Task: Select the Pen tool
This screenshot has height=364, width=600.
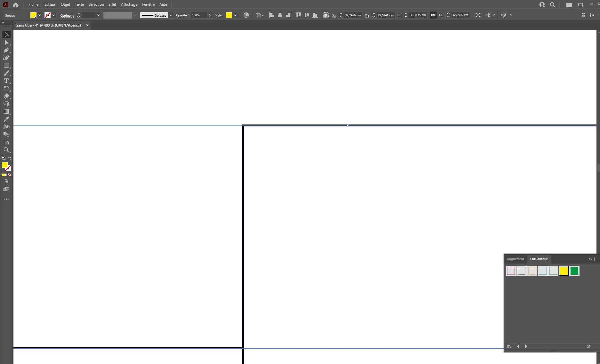Action: pos(6,50)
